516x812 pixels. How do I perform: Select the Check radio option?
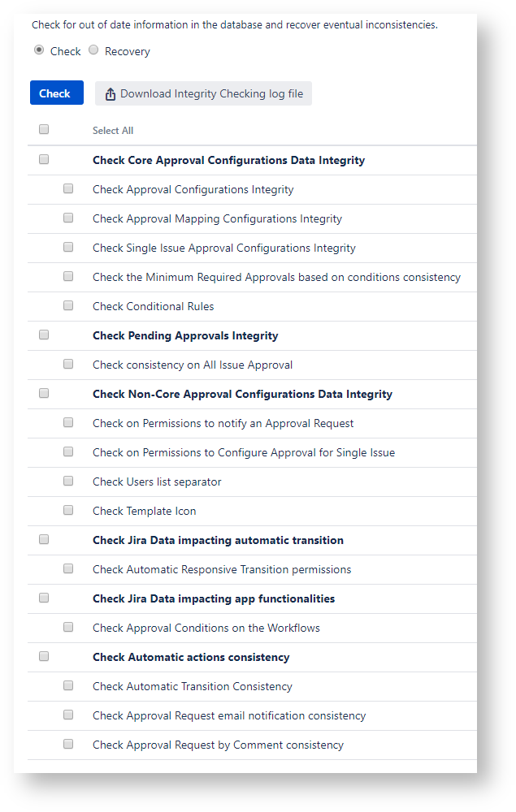coord(39,50)
